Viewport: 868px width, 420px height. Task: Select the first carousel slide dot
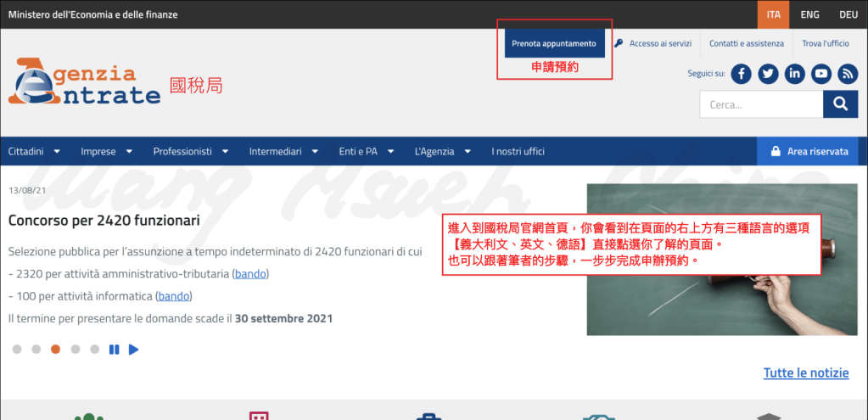click(x=17, y=349)
